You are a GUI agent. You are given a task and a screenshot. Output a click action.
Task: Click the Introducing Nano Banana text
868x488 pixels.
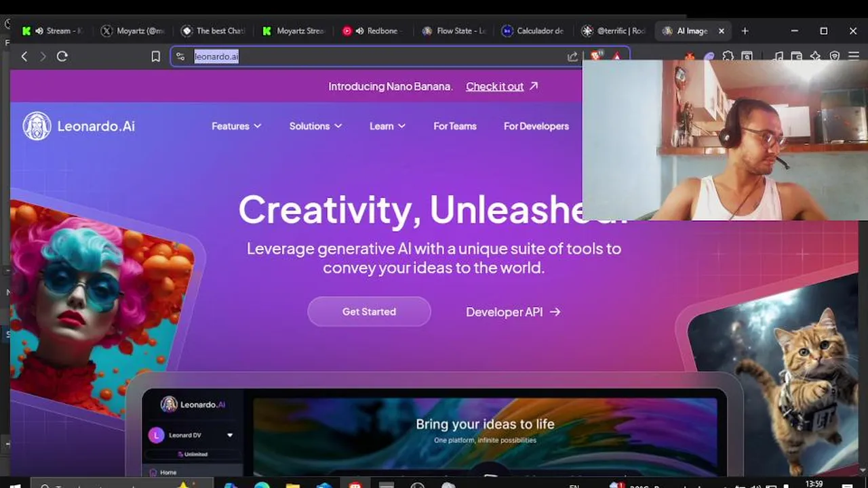pos(390,86)
